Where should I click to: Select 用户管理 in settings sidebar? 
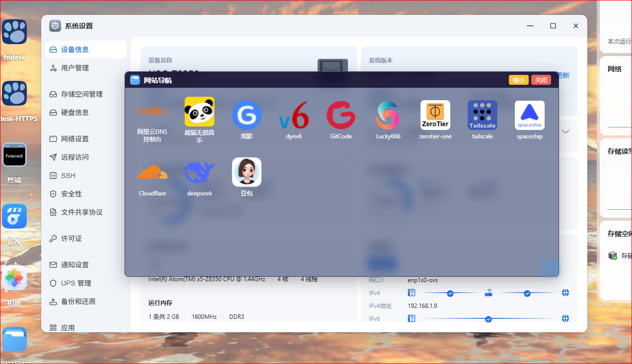86,68
